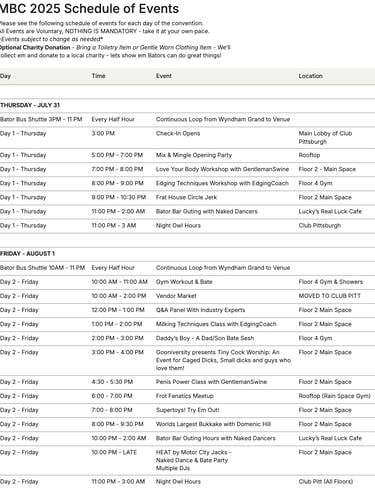
Task: Click the "10:00 AM - 2:00 PM" time cell
Action: pyautogui.click(x=119, y=296)
